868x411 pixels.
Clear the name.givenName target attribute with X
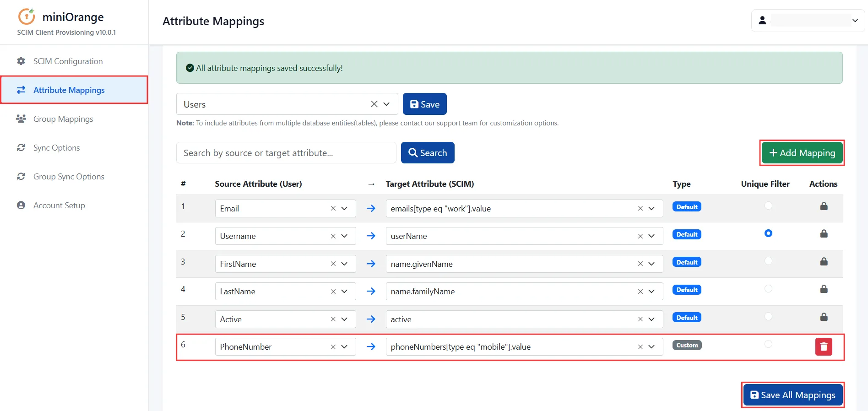640,264
